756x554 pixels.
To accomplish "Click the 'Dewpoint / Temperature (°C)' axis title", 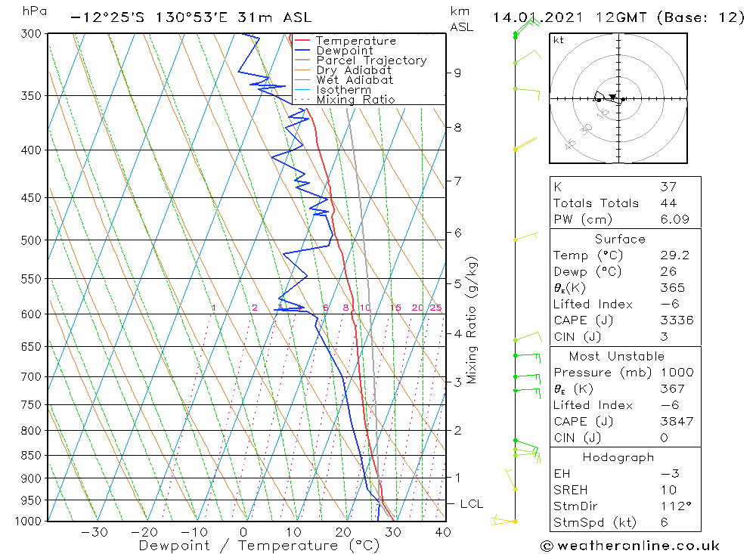I will pyautogui.click(x=259, y=546).
